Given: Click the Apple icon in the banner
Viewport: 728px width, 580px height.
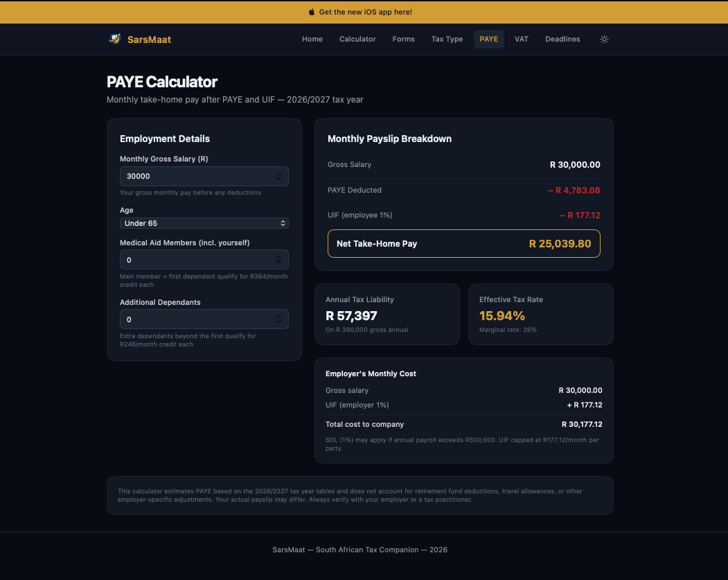Looking at the screenshot, I should pyautogui.click(x=312, y=12).
